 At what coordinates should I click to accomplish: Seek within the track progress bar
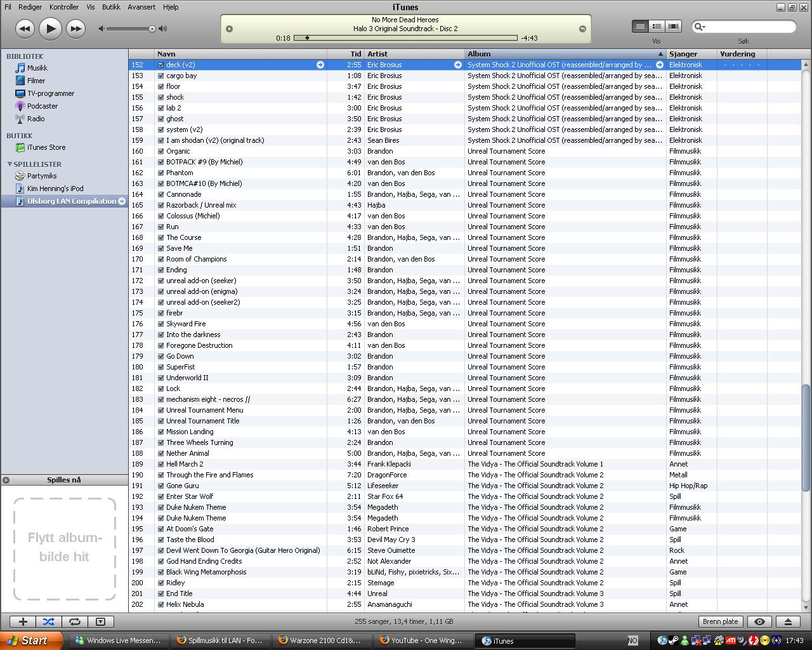point(406,38)
